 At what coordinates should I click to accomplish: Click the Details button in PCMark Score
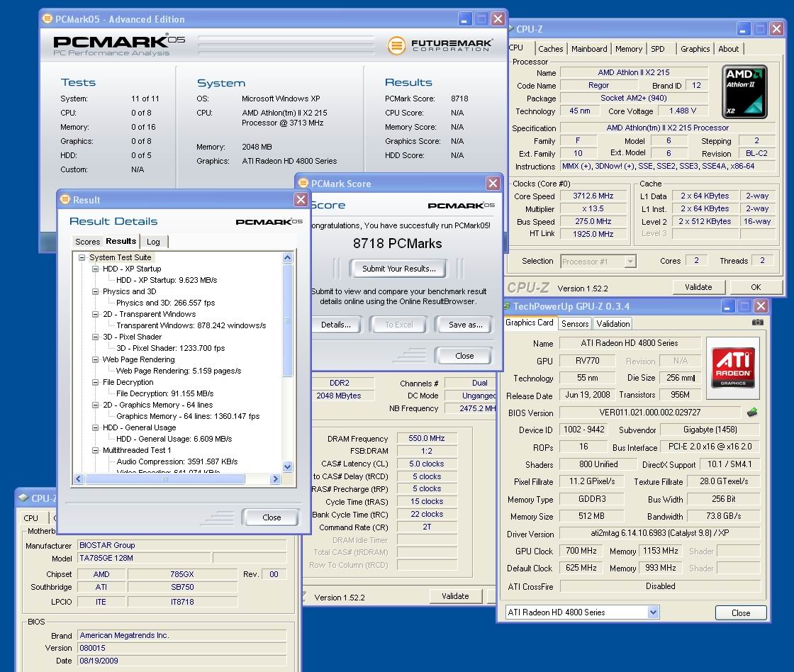pos(336,325)
